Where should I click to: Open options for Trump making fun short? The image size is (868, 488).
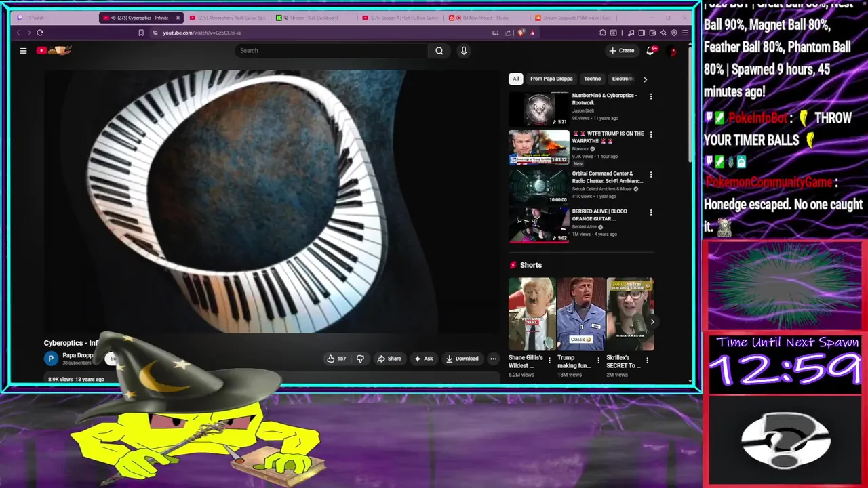(598, 361)
